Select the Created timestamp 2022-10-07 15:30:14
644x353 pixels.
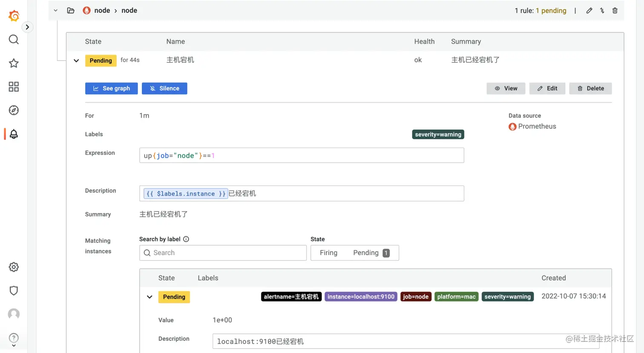(574, 296)
